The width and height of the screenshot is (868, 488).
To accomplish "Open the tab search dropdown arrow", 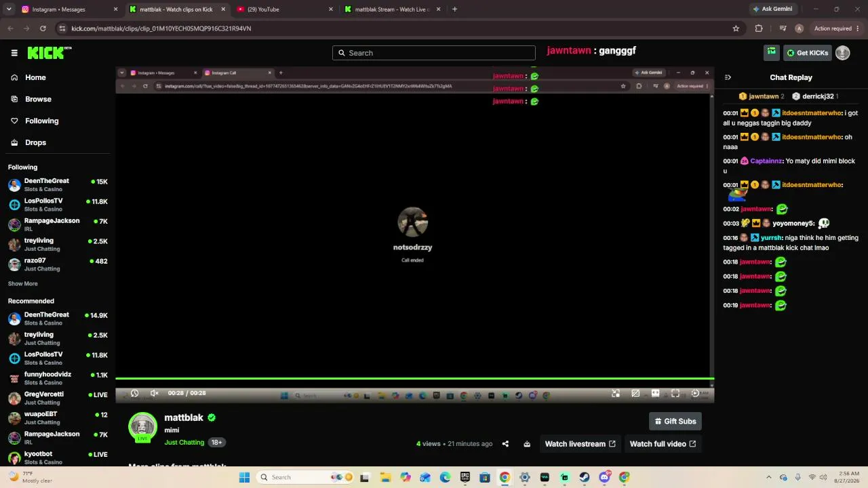I will click(9, 9).
